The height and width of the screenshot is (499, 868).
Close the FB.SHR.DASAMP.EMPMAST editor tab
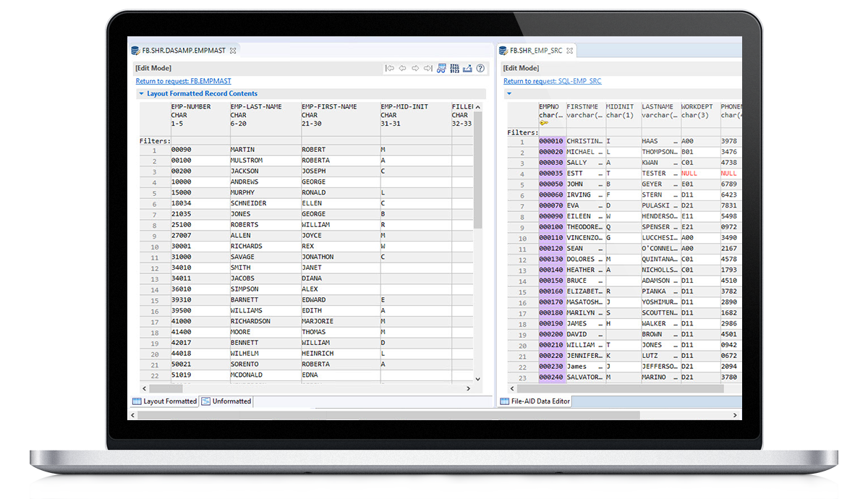point(232,51)
